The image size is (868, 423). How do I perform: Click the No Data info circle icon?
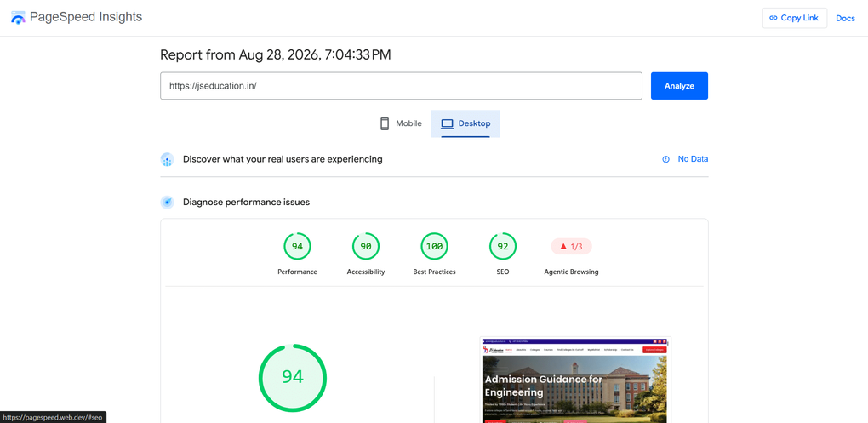(x=666, y=159)
